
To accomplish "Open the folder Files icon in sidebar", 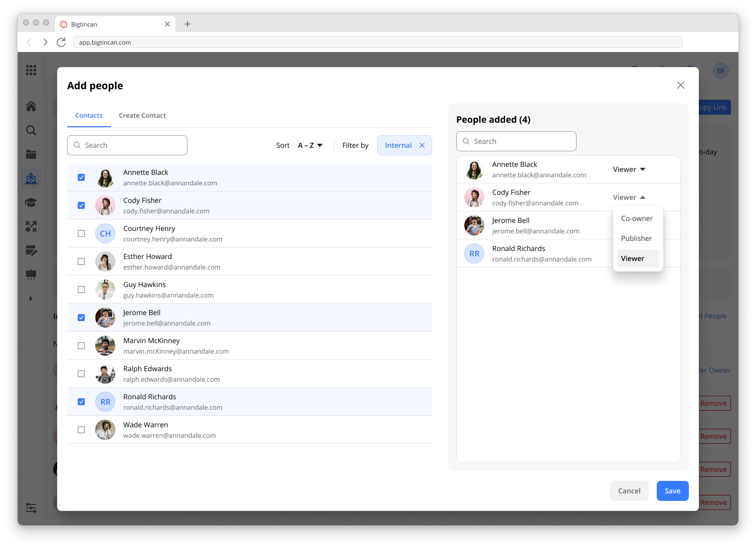I will coord(31,154).
